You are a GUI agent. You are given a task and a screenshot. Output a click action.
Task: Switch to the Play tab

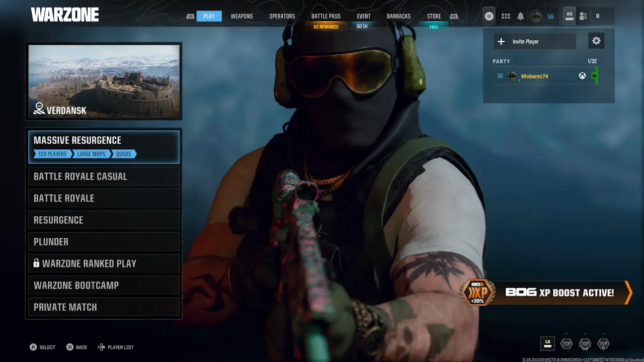(209, 16)
